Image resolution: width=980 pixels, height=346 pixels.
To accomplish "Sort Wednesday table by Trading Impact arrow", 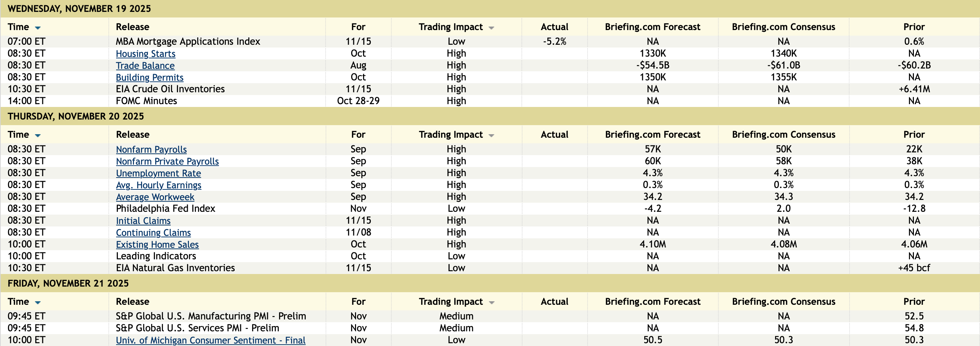I will pyautogui.click(x=491, y=28).
